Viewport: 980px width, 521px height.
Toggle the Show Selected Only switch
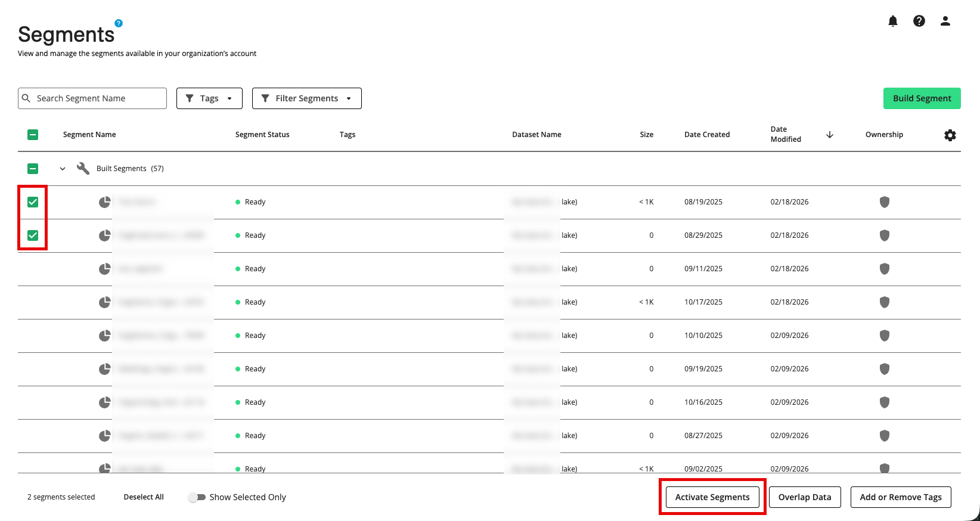tap(197, 497)
